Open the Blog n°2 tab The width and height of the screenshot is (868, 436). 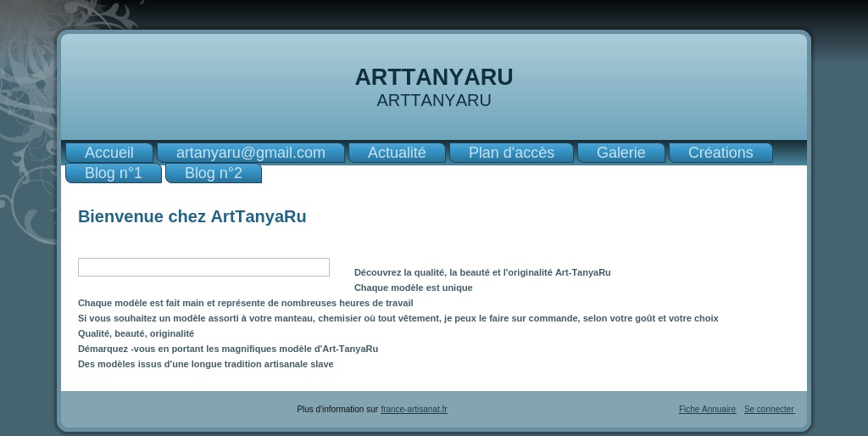click(214, 173)
